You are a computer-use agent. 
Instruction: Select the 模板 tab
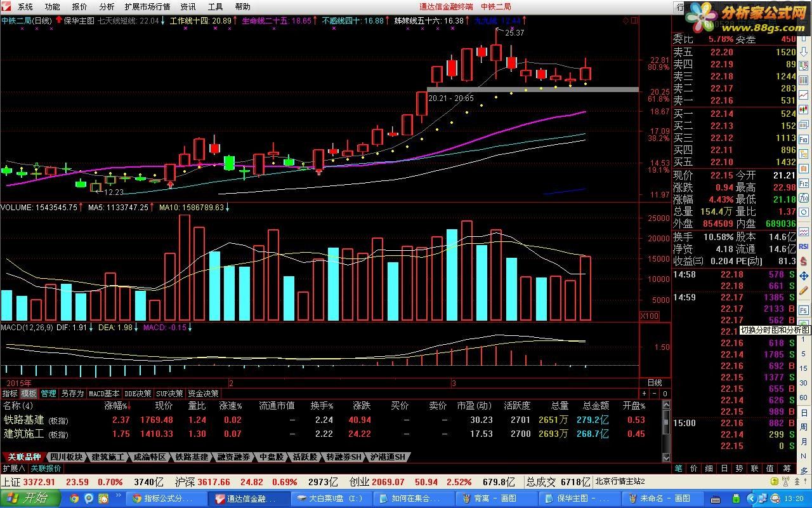click(29, 394)
